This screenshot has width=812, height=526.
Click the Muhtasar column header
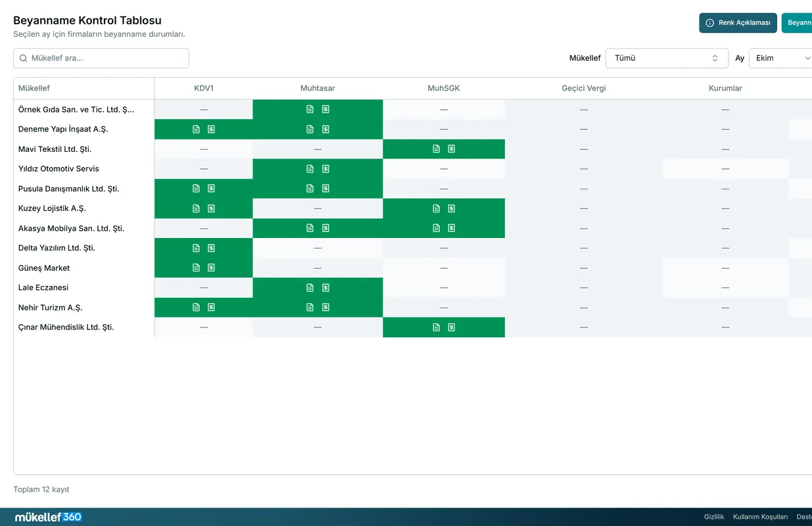point(318,88)
